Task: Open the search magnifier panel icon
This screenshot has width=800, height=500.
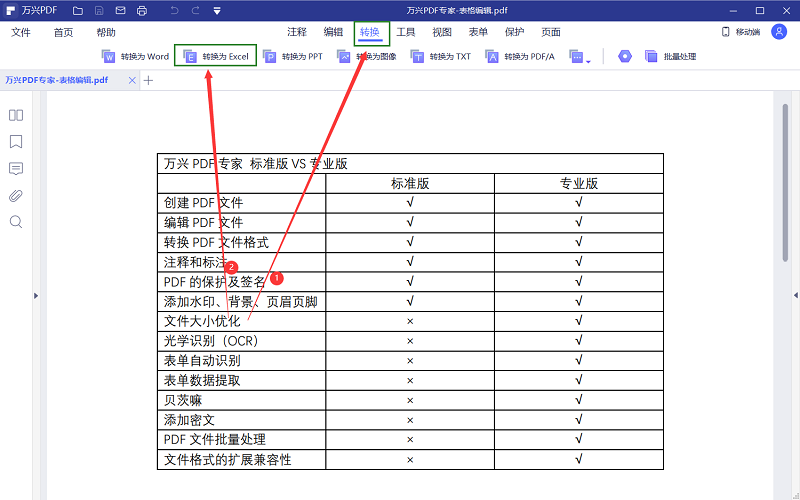Action: [16, 222]
